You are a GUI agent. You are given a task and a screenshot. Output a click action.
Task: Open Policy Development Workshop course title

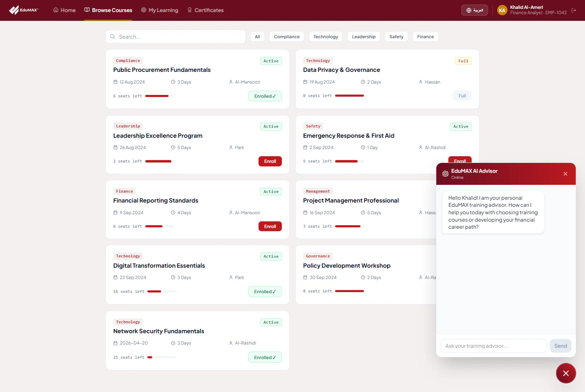click(347, 266)
